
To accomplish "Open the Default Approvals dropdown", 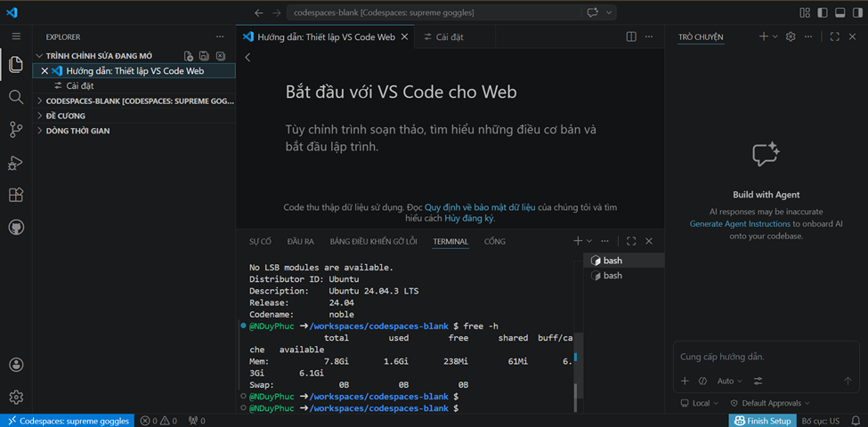I will click(770, 403).
